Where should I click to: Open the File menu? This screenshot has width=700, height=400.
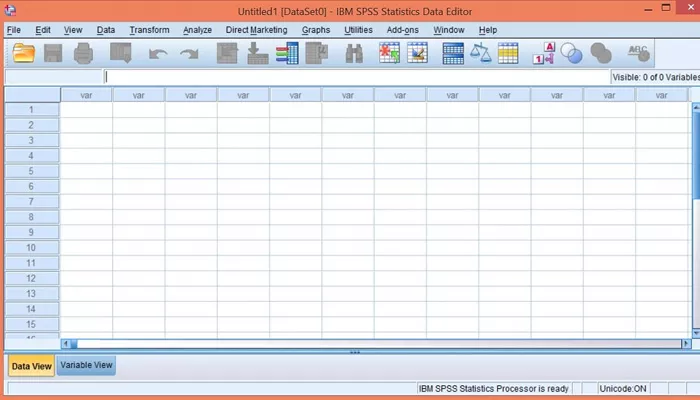pyautogui.click(x=13, y=30)
